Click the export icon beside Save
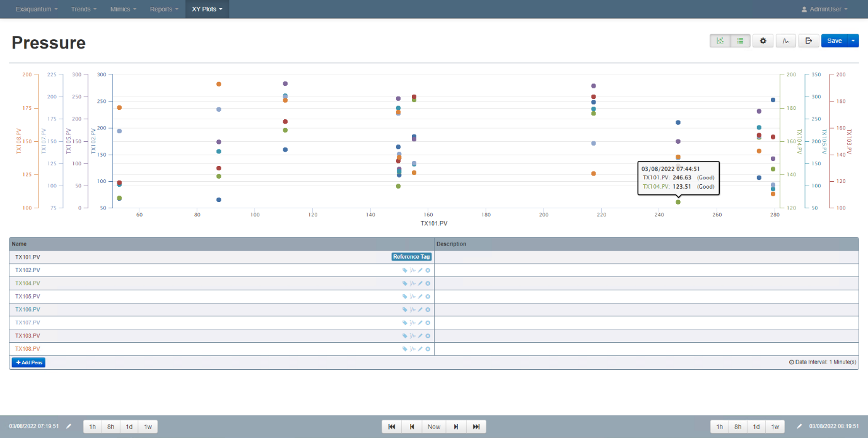 point(808,41)
